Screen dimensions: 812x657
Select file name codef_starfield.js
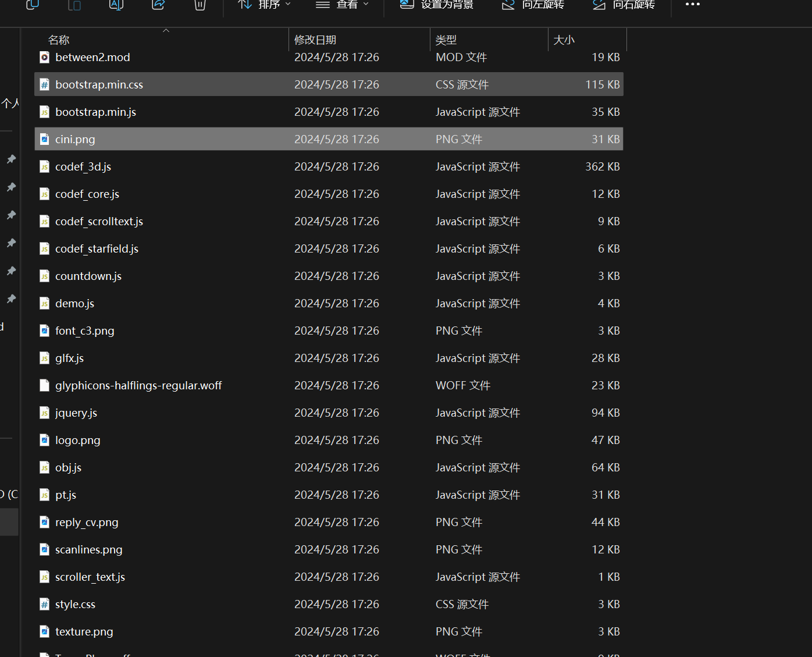[x=97, y=248]
